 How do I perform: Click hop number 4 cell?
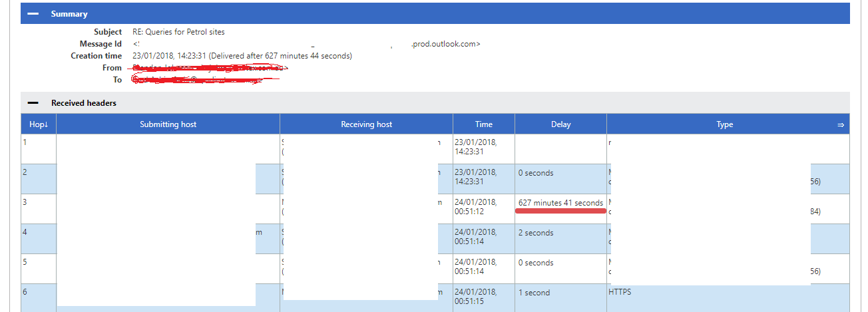39,239
